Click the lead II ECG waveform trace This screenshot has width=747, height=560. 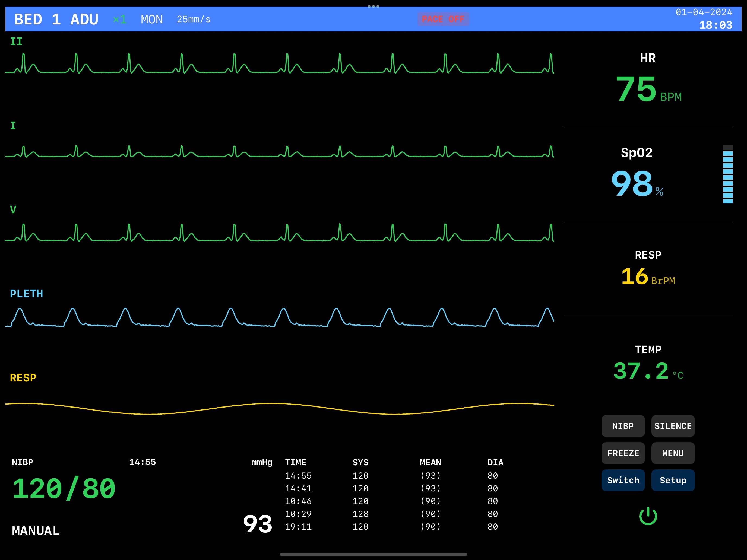[x=280, y=63]
